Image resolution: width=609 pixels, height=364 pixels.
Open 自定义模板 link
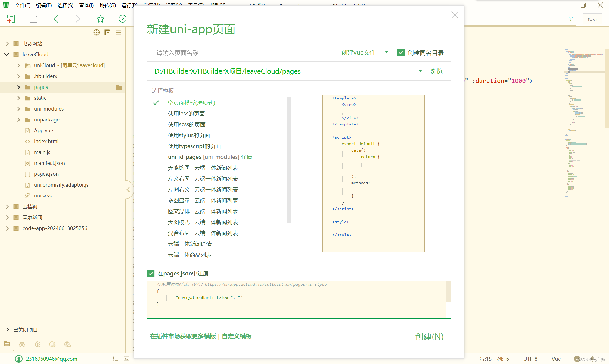[x=237, y=336]
